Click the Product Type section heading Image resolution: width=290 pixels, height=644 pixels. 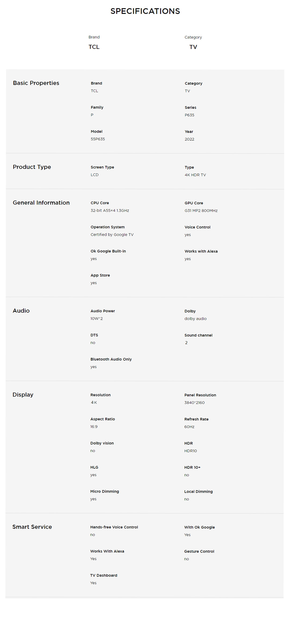(32, 167)
